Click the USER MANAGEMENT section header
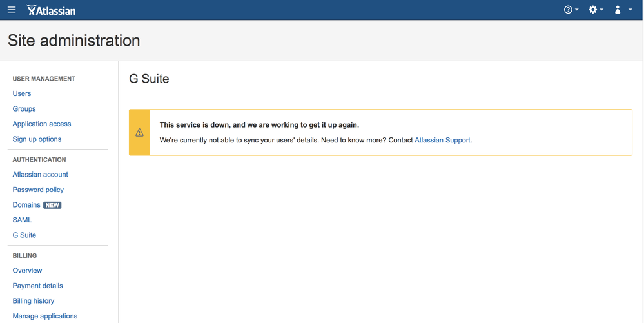The height and width of the screenshot is (323, 644). 44,79
